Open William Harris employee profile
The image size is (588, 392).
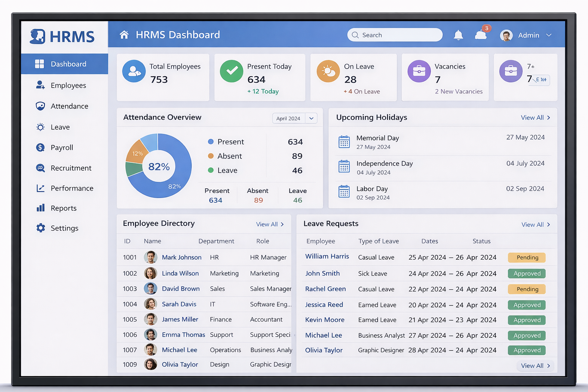pos(327,256)
